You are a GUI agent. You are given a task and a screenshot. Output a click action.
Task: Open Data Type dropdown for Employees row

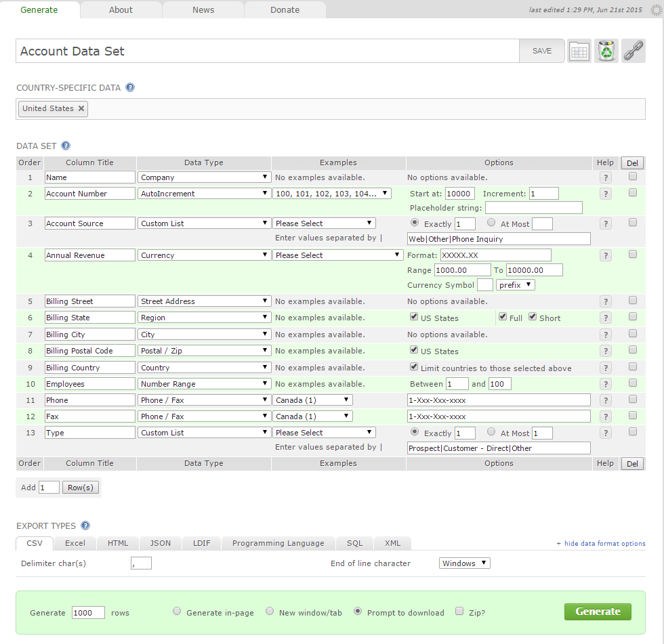point(203,384)
